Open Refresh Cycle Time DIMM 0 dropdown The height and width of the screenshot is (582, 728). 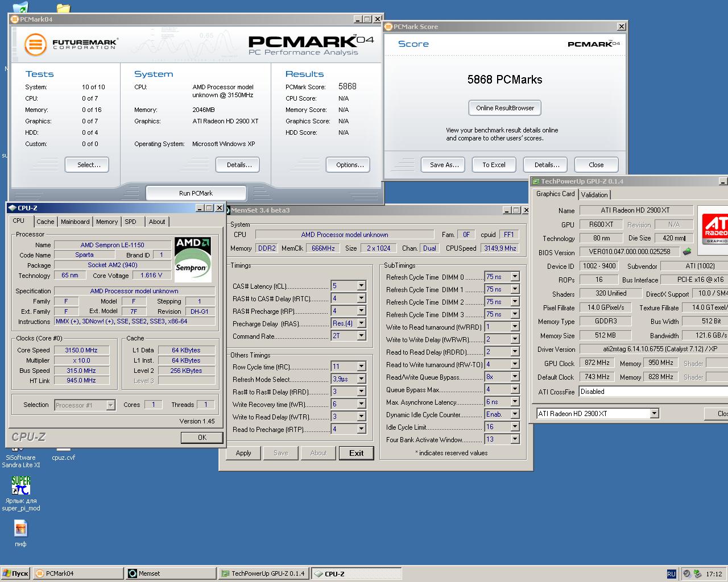point(515,277)
